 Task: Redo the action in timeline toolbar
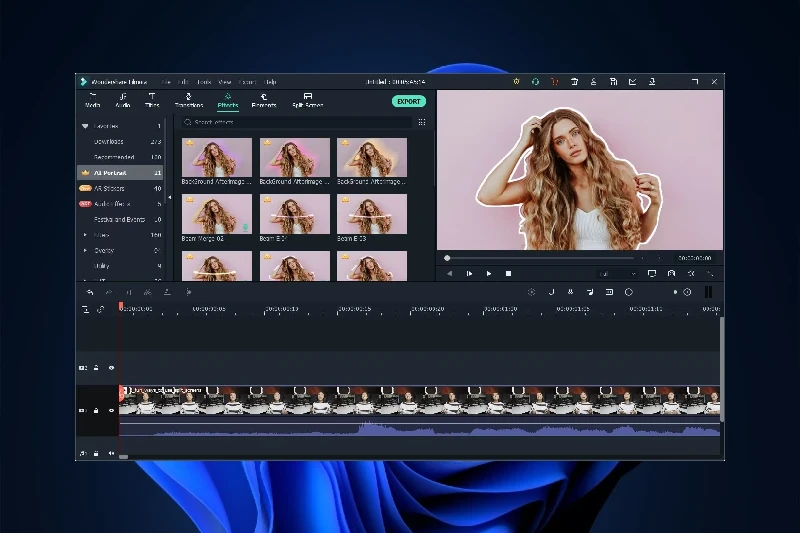109,292
